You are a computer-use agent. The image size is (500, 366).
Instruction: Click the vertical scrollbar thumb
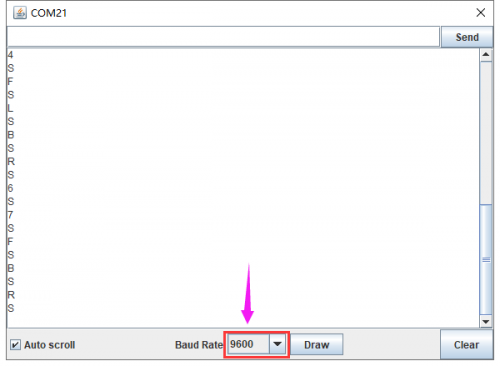click(486, 259)
